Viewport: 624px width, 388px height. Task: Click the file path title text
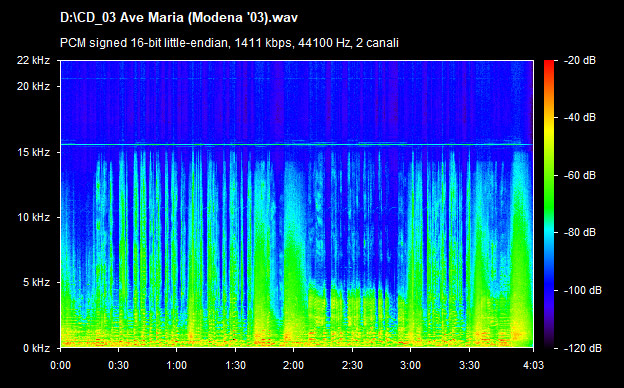(x=179, y=18)
